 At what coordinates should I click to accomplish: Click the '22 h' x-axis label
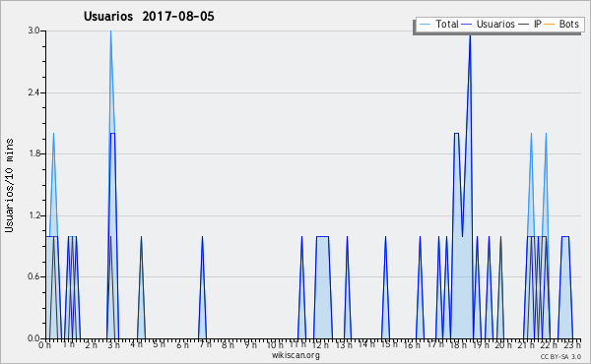click(x=549, y=344)
